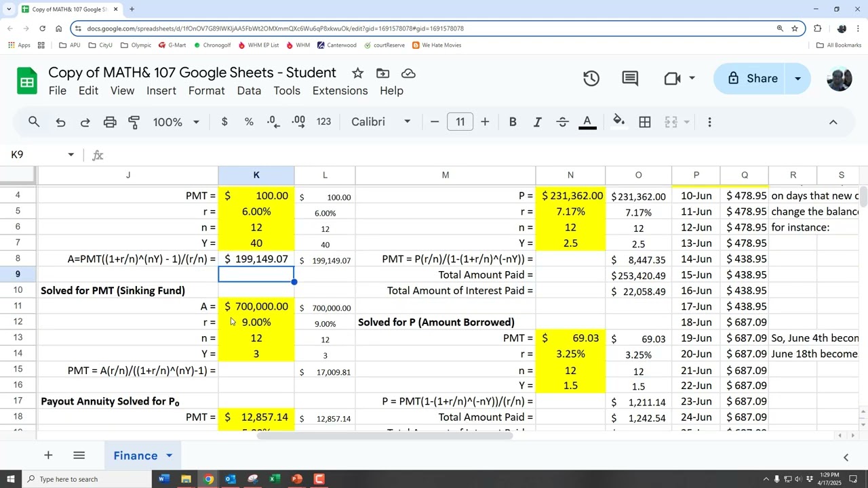Decrease decimal places
The height and width of the screenshot is (488, 868).
coord(273,122)
